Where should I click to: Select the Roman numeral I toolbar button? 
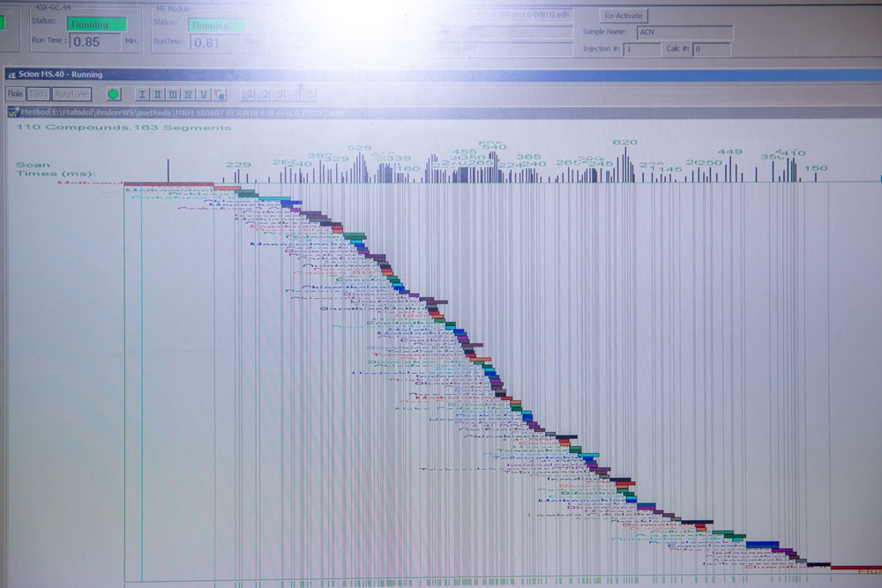click(142, 93)
